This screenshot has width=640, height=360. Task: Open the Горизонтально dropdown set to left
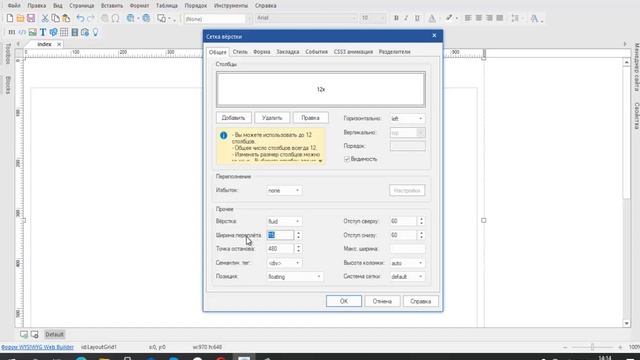click(407, 119)
